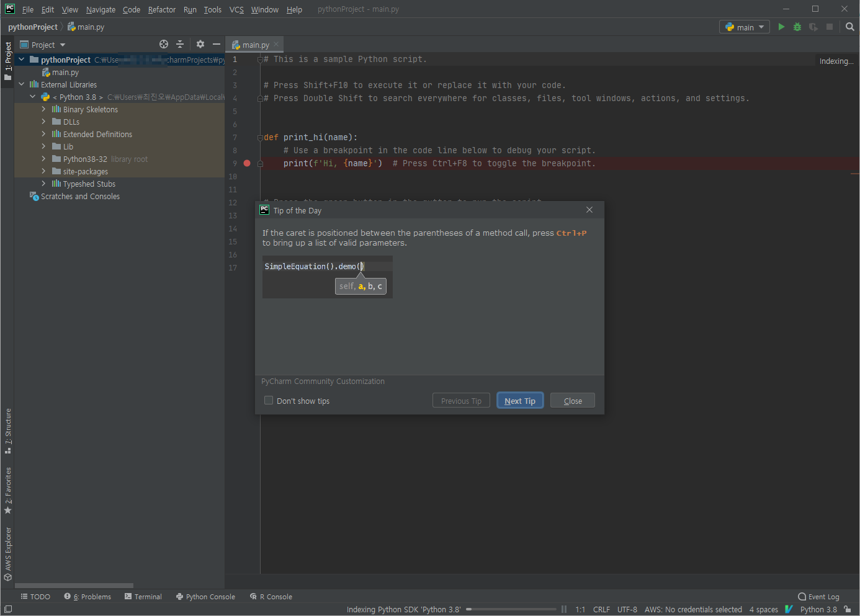Open the Python Console tool window
The height and width of the screenshot is (616, 860).
coord(205,597)
